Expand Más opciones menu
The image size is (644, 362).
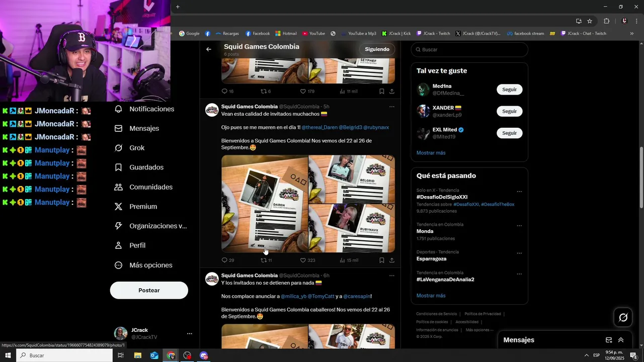(x=143, y=265)
